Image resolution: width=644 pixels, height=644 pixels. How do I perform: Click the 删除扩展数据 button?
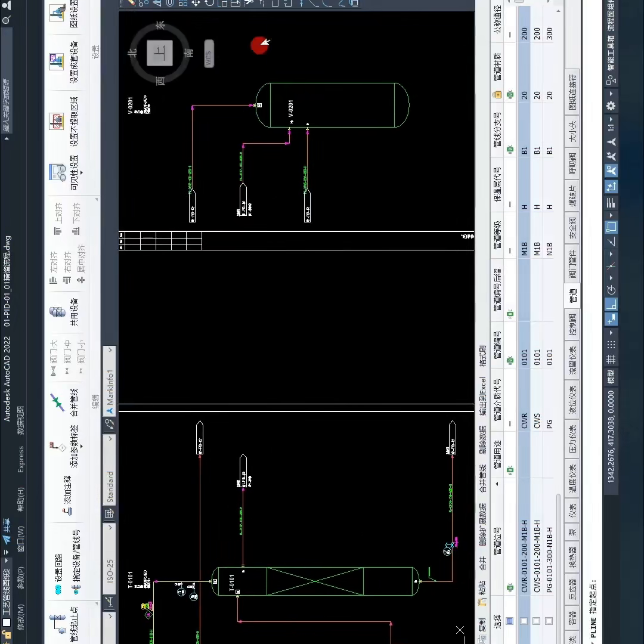(x=482, y=525)
